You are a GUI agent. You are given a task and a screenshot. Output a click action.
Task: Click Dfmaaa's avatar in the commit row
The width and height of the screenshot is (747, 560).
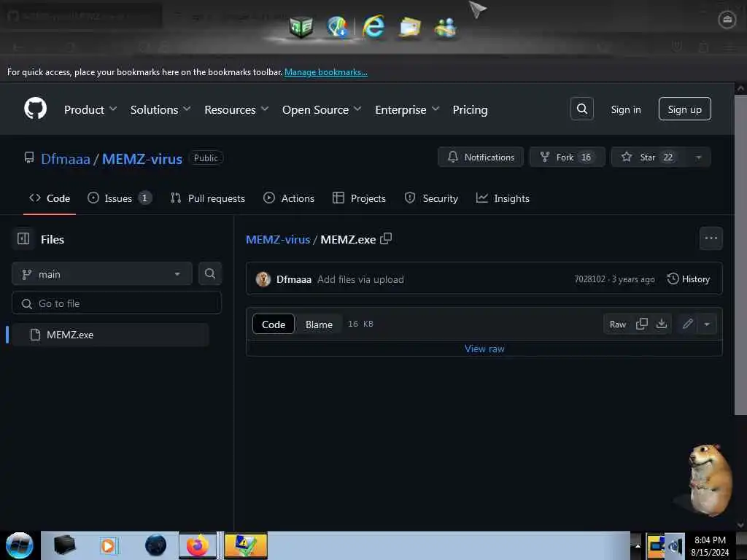click(x=263, y=279)
